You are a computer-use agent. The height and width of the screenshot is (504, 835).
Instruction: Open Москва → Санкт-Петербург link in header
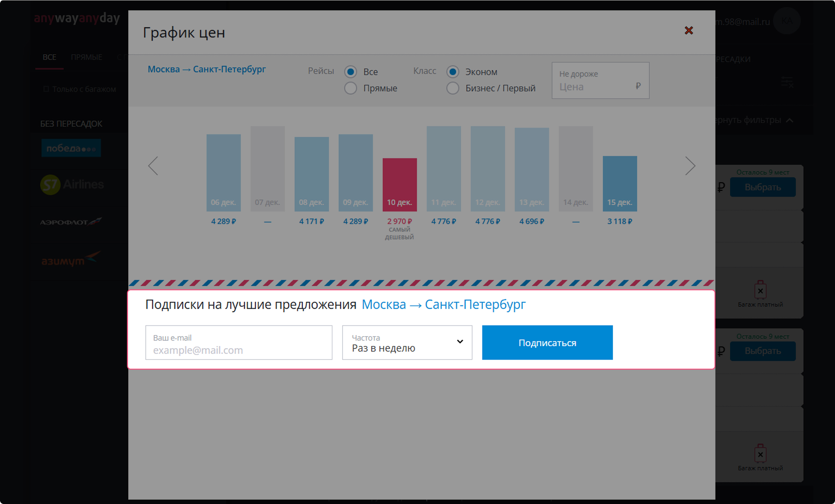pos(206,69)
